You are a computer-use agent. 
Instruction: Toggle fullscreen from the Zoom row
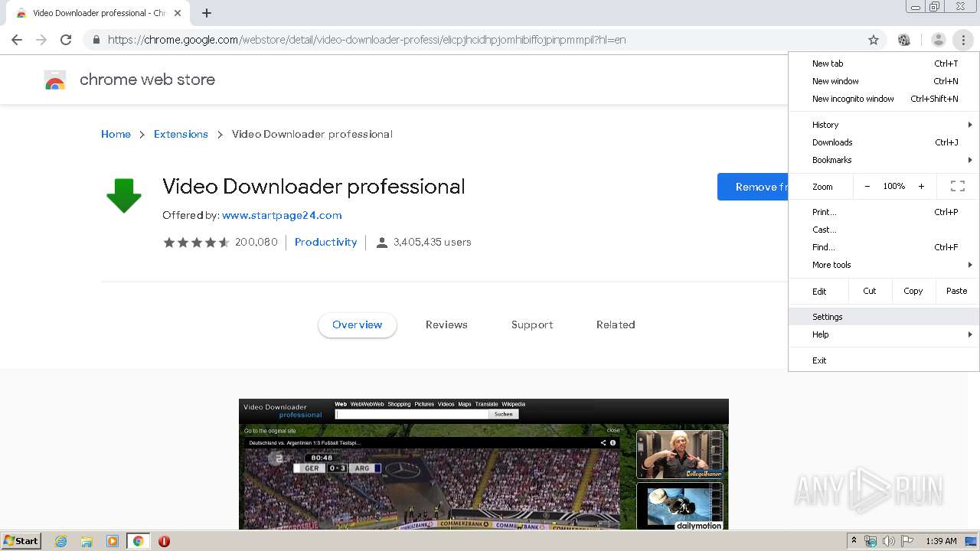click(x=957, y=186)
